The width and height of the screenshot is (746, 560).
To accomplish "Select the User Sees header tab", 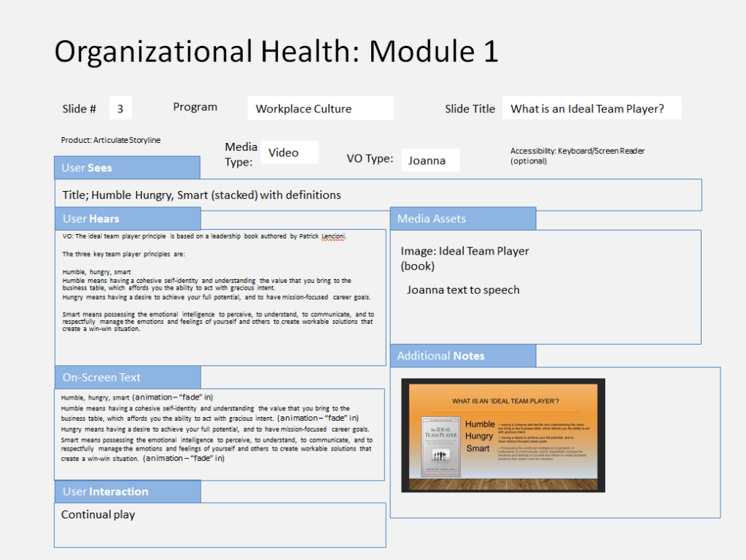I will pyautogui.click(x=127, y=168).
